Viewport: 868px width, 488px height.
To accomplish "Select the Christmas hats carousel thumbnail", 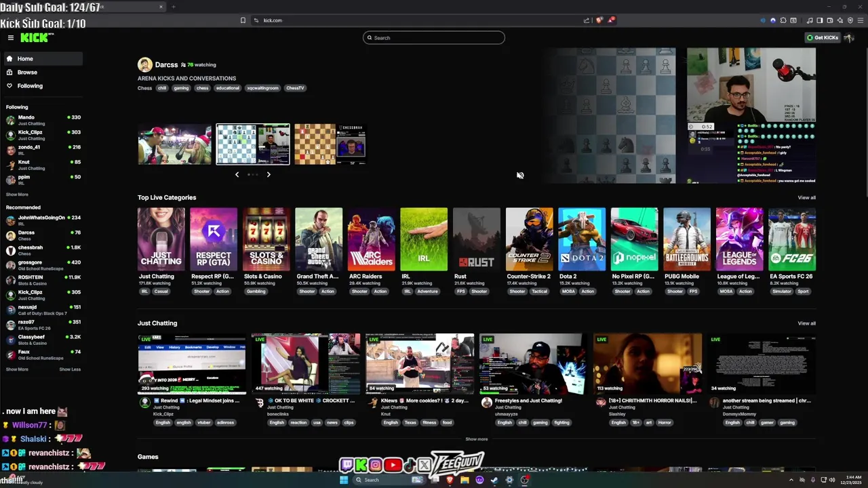I will (x=175, y=144).
